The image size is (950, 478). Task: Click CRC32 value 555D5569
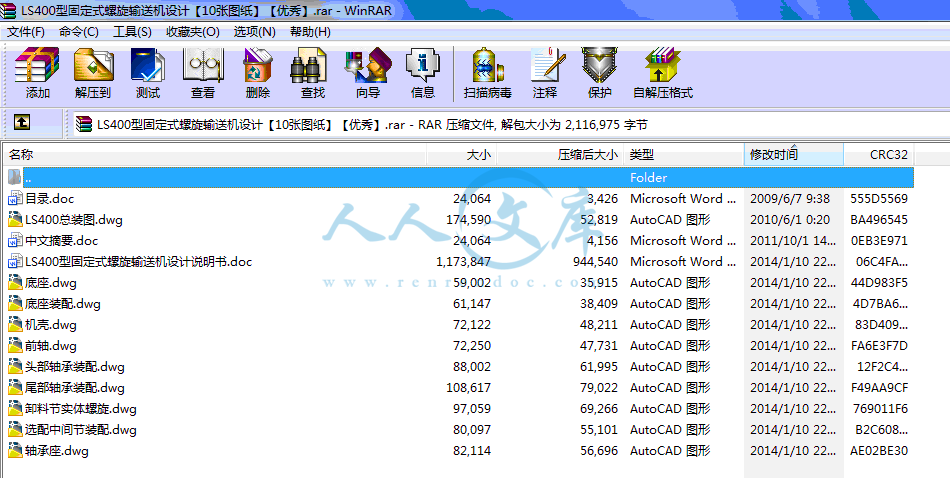click(x=879, y=199)
